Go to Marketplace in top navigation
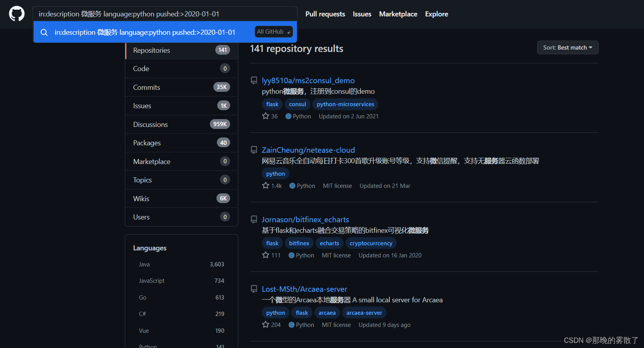This screenshot has height=348, width=644. click(x=398, y=14)
